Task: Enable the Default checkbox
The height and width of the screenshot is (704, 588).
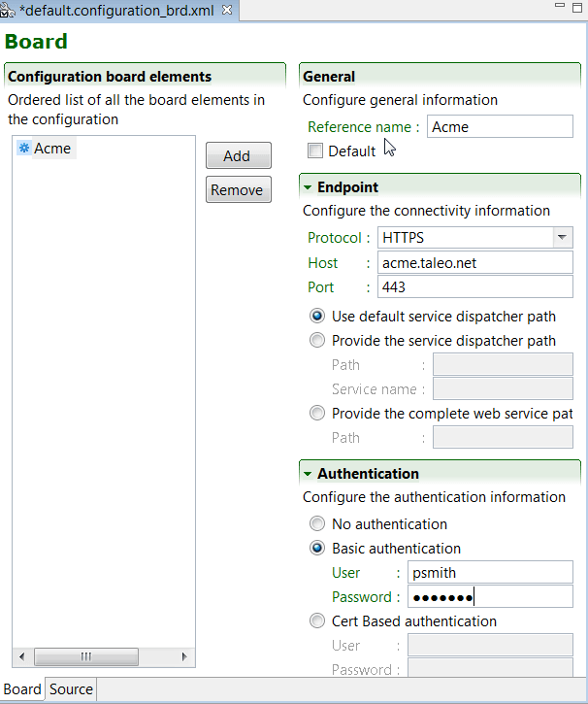Action: point(315,151)
